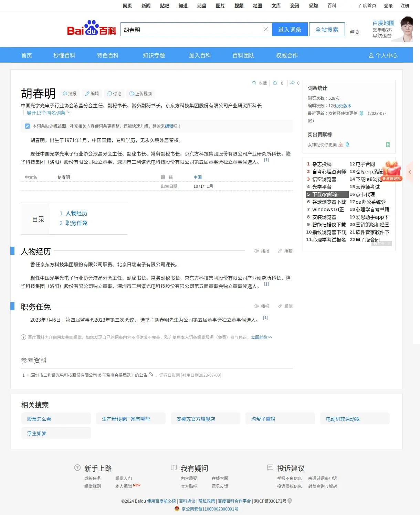Click the Baidu Baike logo

pyautogui.click(x=92, y=28)
